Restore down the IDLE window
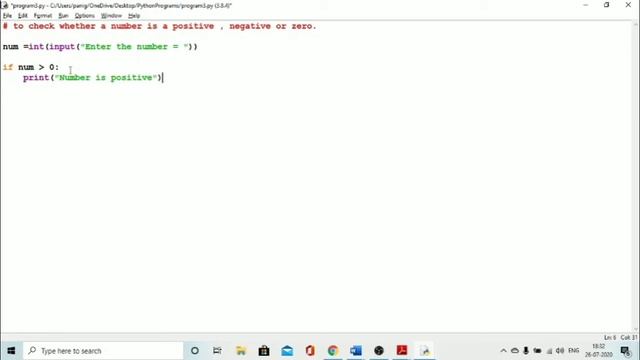The width and height of the screenshot is (640, 360). pos(607,5)
